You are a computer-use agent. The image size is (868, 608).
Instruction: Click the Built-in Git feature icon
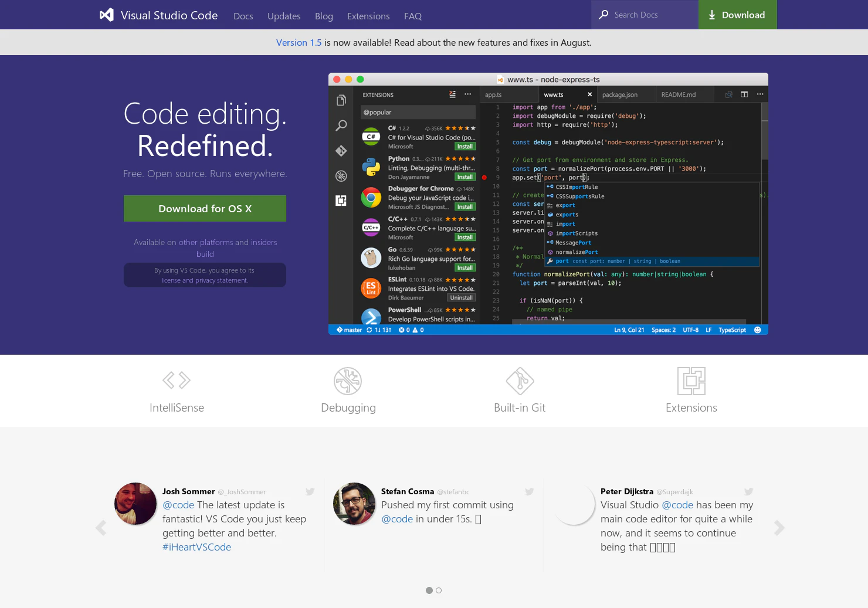point(520,381)
